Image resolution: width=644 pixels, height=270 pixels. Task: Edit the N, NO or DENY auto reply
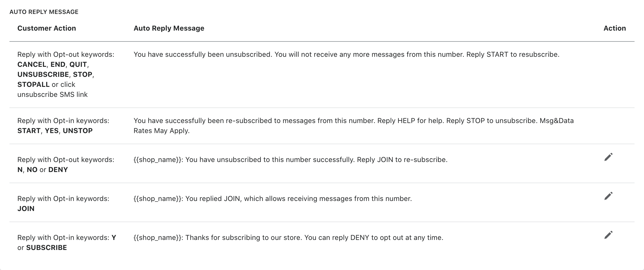coord(608,157)
